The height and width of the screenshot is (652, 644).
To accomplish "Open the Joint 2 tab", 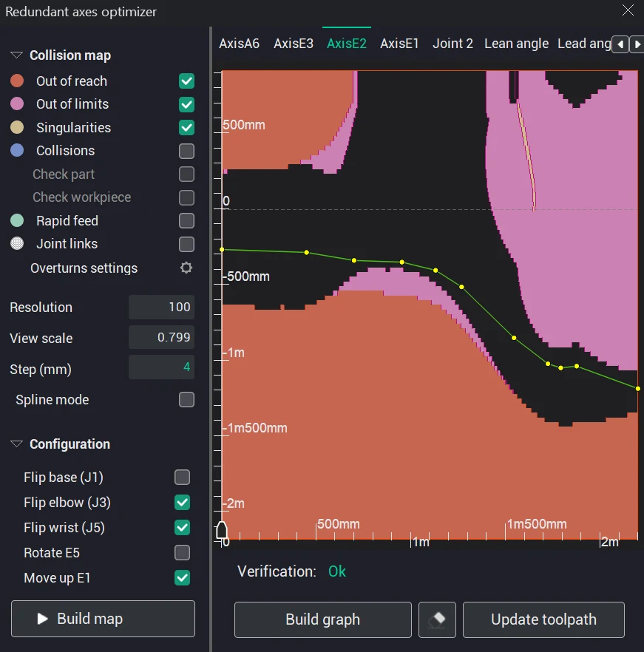I will (x=453, y=43).
